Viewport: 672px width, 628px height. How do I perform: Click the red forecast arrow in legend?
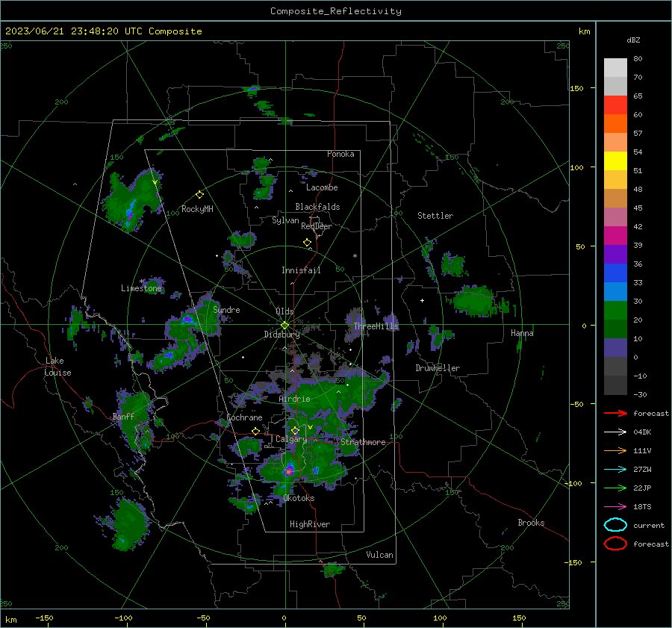[x=615, y=413]
